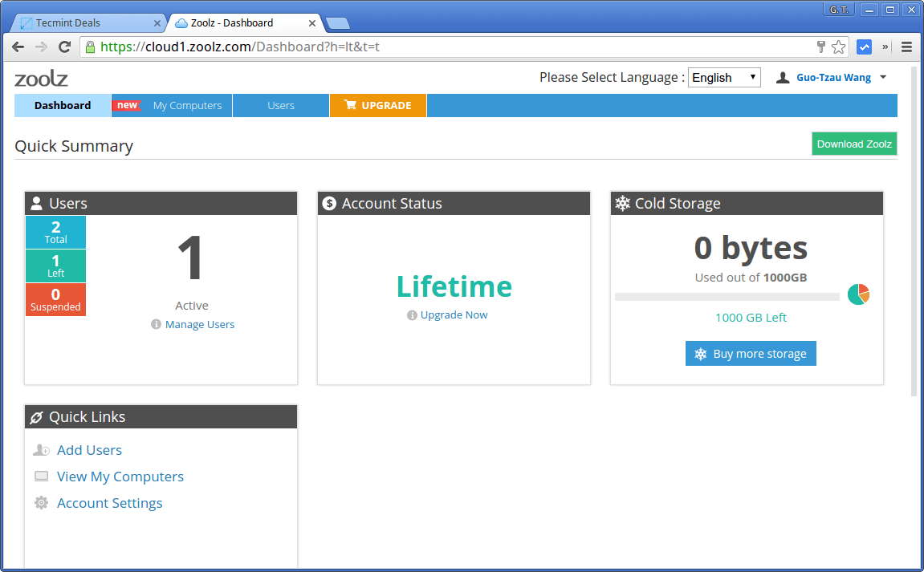Click the Buy more storage button
The height and width of the screenshot is (572, 924).
[x=751, y=353]
